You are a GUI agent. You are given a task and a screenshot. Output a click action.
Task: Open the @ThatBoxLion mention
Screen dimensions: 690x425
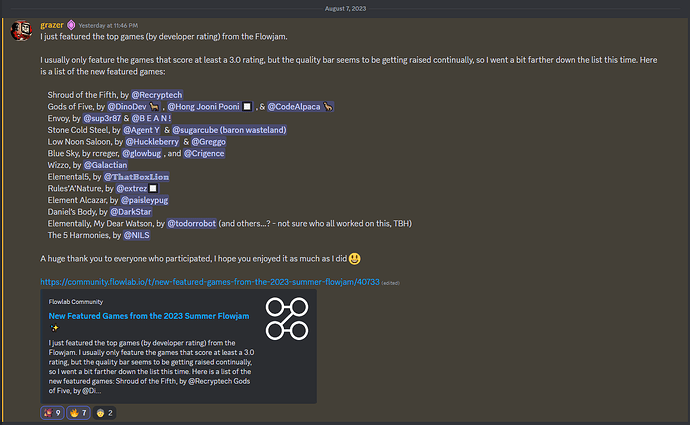tap(136, 177)
